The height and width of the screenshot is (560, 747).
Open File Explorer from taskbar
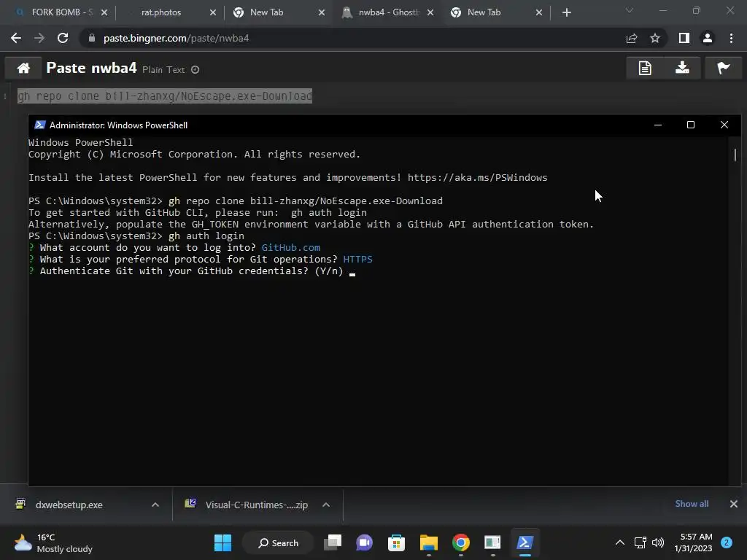[429, 542]
